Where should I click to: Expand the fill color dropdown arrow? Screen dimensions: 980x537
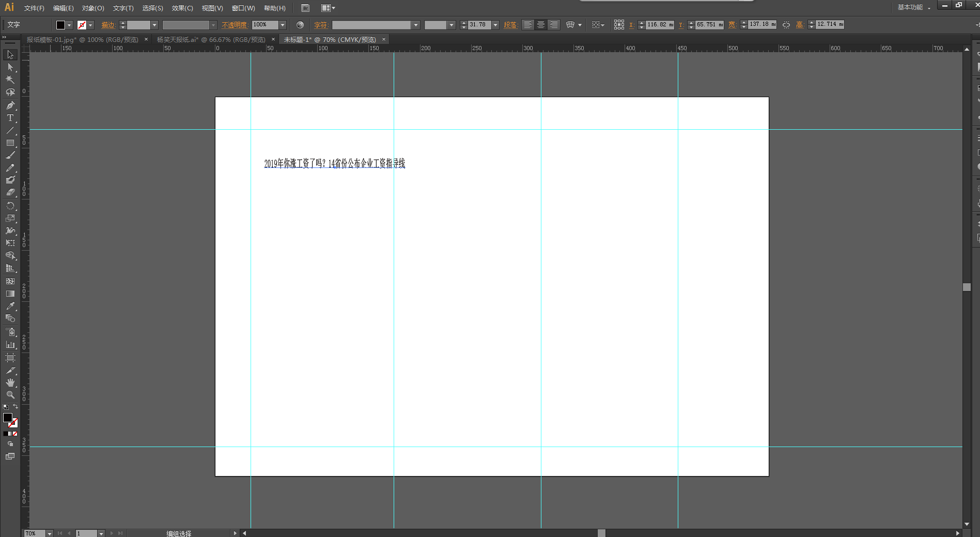pyautogui.click(x=69, y=25)
